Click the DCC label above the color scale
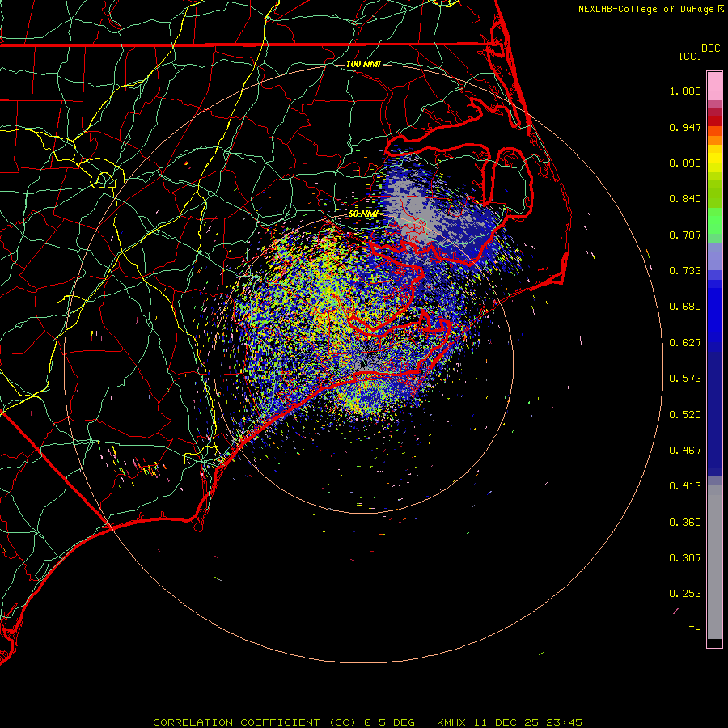728x728 pixels. click(710, 49)
